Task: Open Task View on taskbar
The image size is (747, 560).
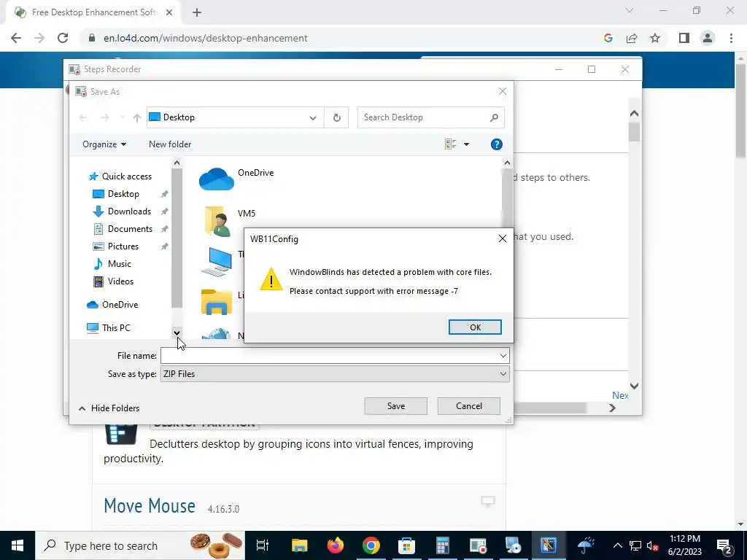Action: (x=263, y=545)
